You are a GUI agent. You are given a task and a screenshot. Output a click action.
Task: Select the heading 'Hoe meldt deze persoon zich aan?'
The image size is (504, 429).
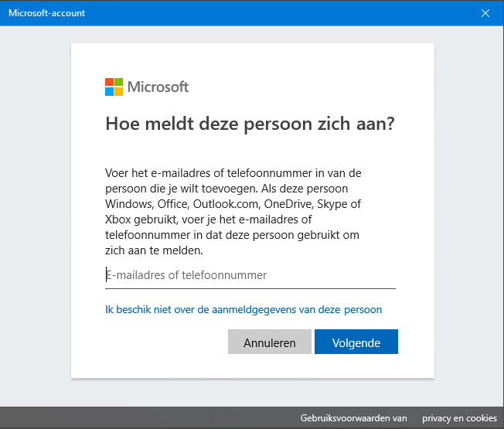250,124
